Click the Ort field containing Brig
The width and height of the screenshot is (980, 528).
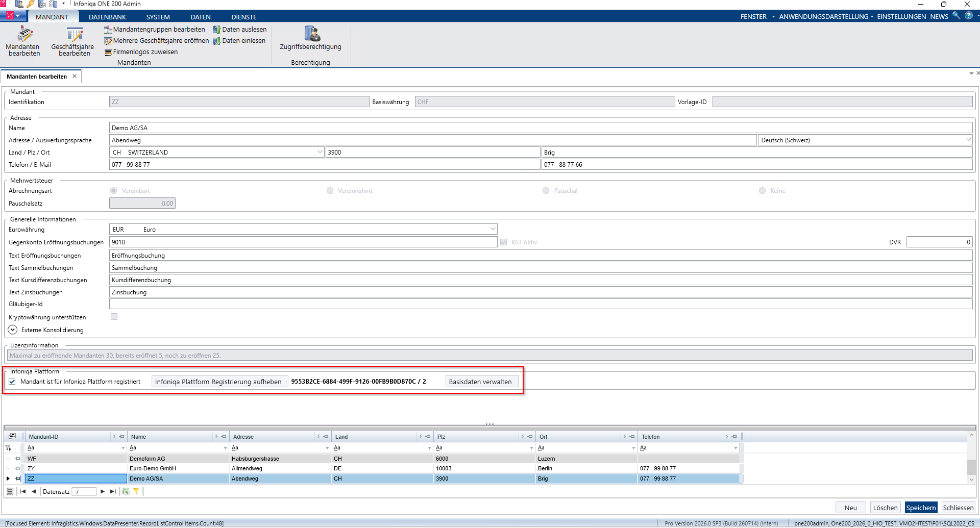[757, 152]
